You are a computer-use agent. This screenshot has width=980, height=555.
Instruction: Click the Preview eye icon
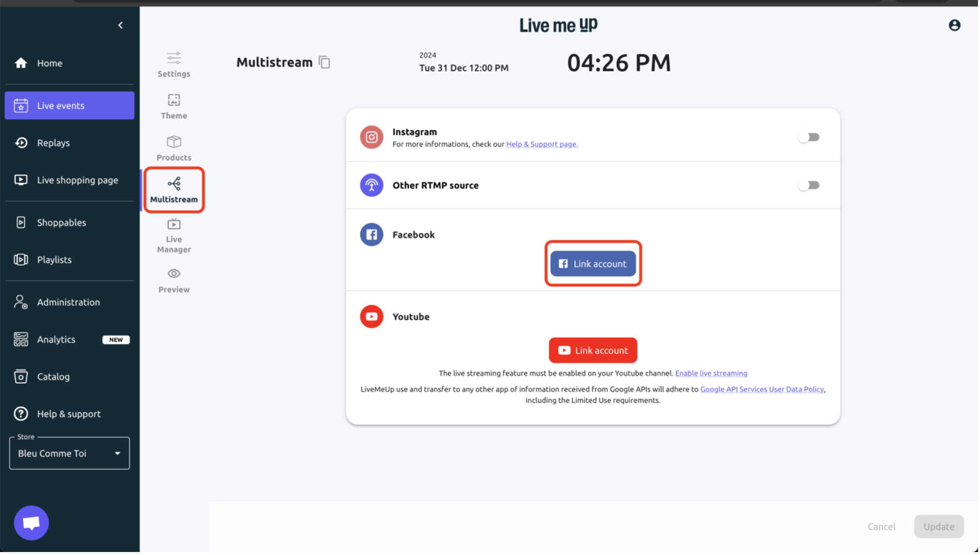[174, 274]
